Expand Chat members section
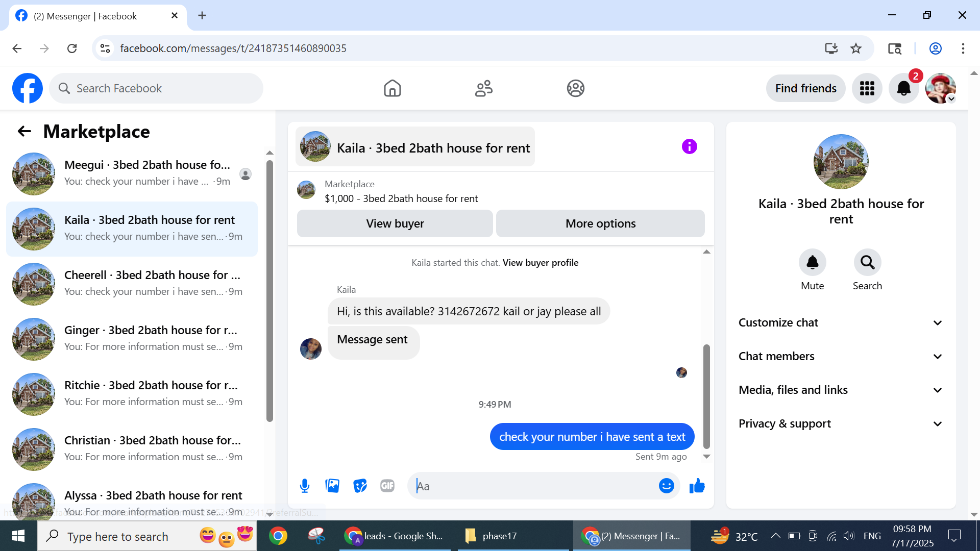Viewport: 980px width, 551px height. pos(841,356)
